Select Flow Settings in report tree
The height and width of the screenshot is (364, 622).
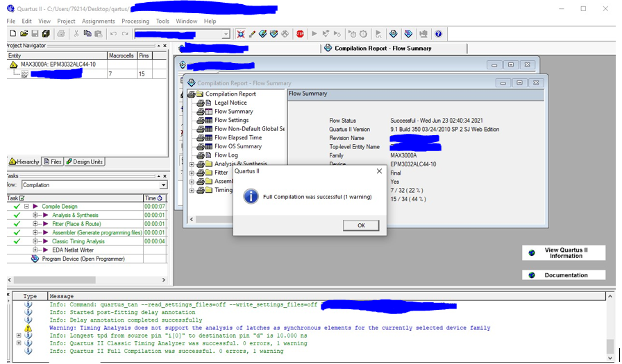coord(232,120)
